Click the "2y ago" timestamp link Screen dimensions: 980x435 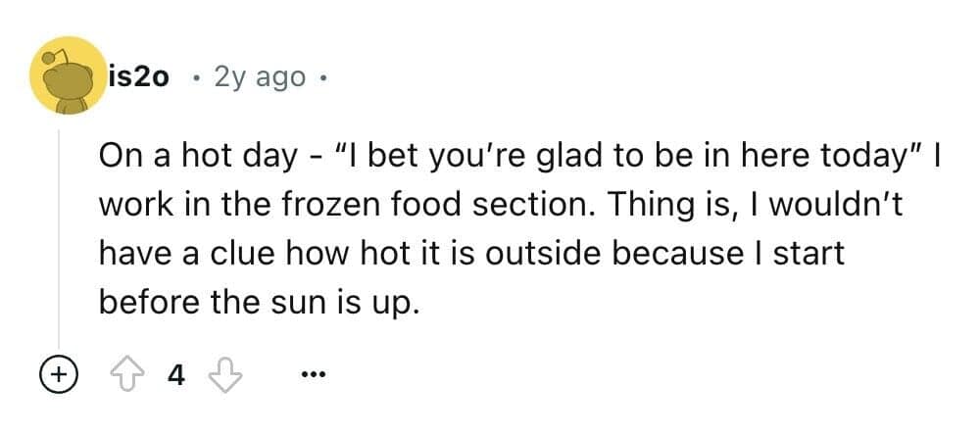262,76
